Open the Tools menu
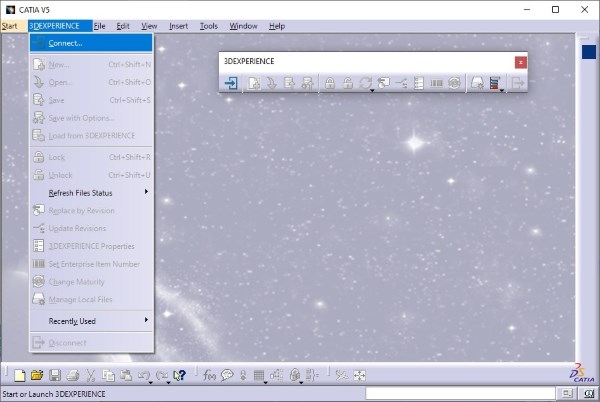The height and width of the screenshot is (402, 600). coord(209,26)
